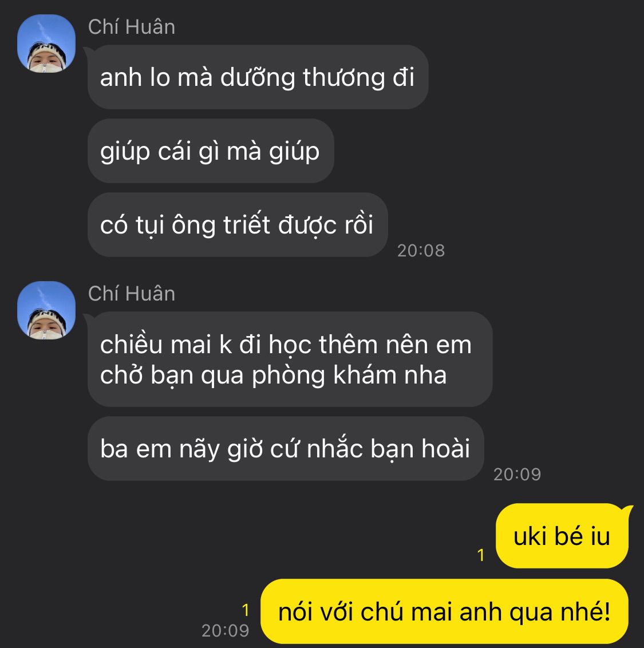Tap the second Chí Huân sender name
The height and width of the screenshot is (648, 644).
click(132, 294)
